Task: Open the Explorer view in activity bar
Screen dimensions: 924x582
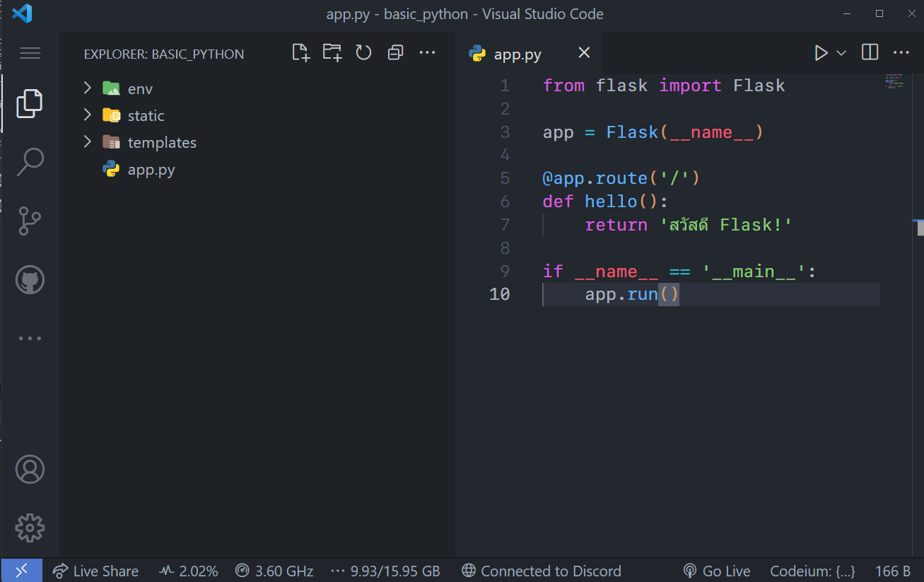Action: click(30, 103)
